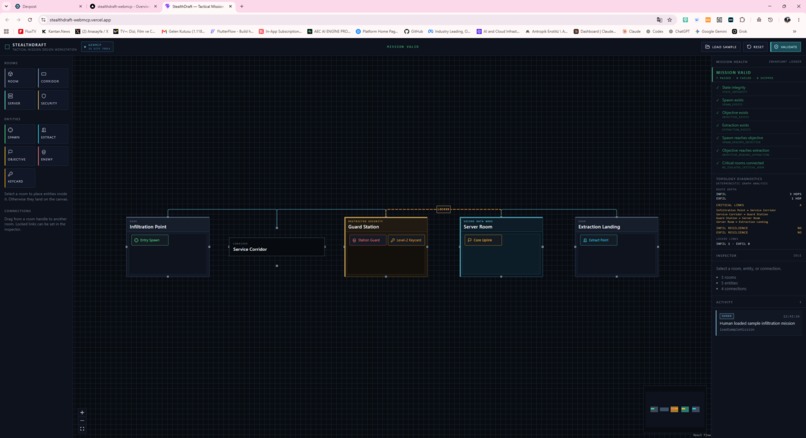Click the Objective exists check row

point(757,114)
